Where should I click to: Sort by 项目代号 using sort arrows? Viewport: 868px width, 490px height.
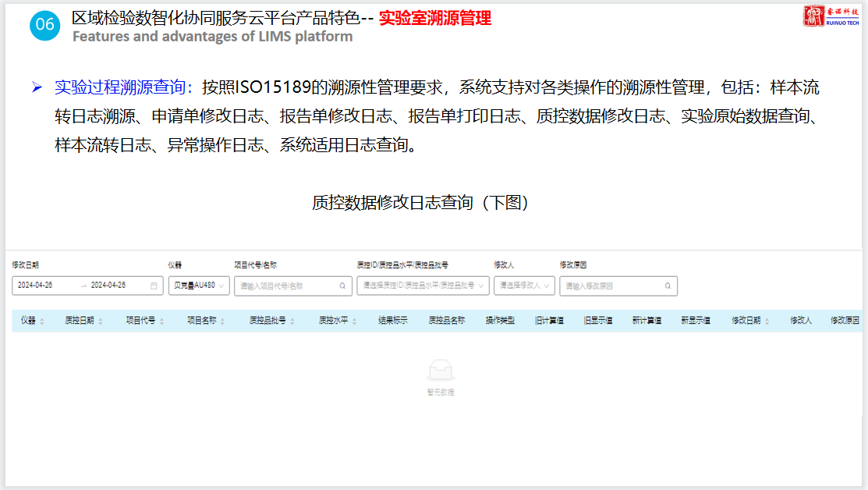[x=161, y=321]
